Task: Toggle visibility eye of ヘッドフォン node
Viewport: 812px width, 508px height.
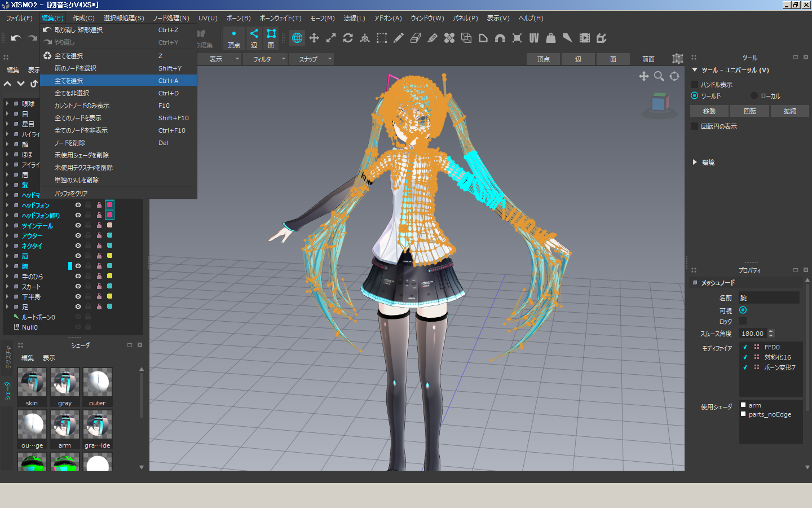Action: click(78, 205)
